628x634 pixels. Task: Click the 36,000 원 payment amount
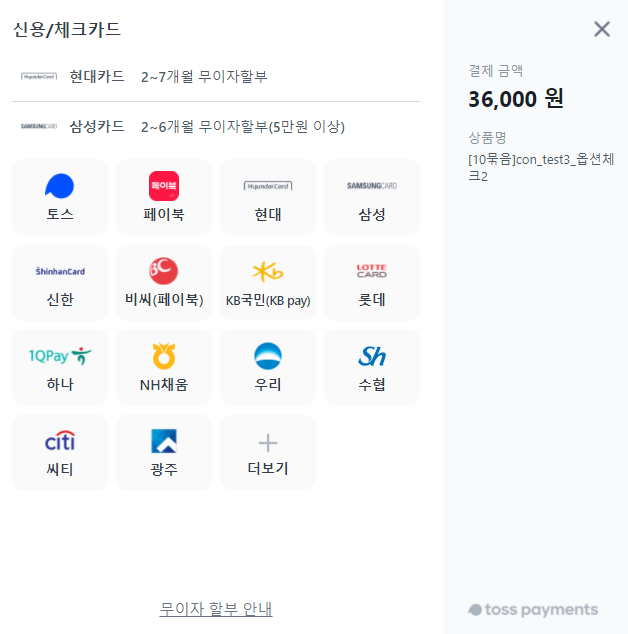(x=516, y=99)
